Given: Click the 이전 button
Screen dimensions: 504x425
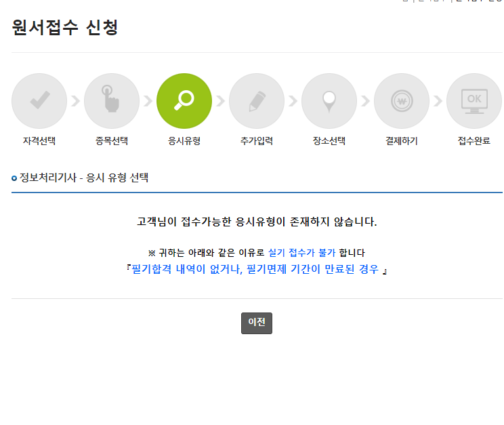Looking at the screenshot, I should [257, 323].
